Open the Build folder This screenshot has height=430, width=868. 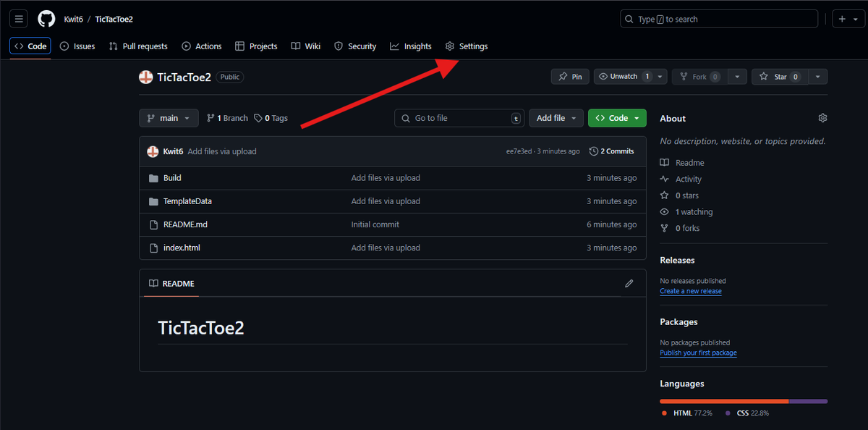pos(172,178)
